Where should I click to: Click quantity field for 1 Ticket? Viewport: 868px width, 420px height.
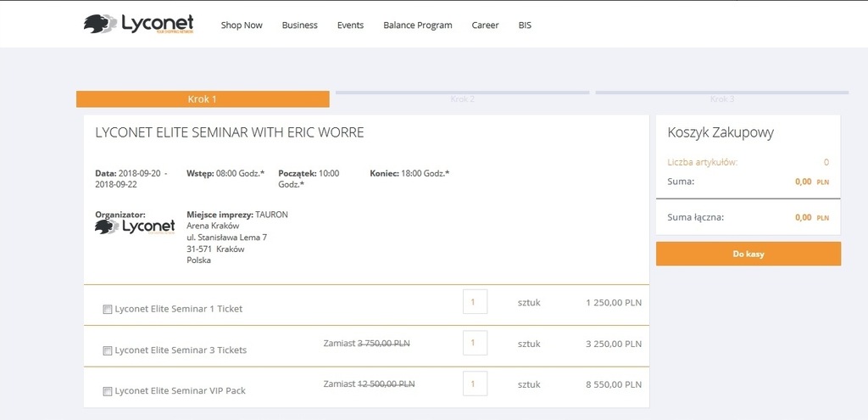click(475, 302)
